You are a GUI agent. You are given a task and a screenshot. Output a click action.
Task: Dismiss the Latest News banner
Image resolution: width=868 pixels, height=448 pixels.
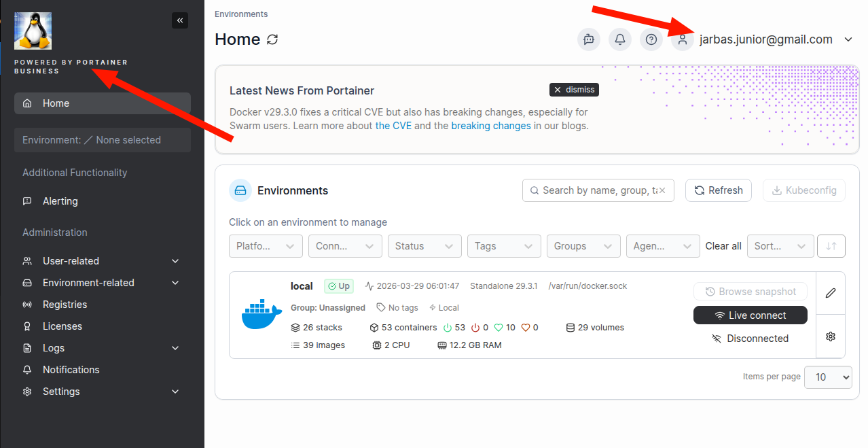[x=574, y=89]
